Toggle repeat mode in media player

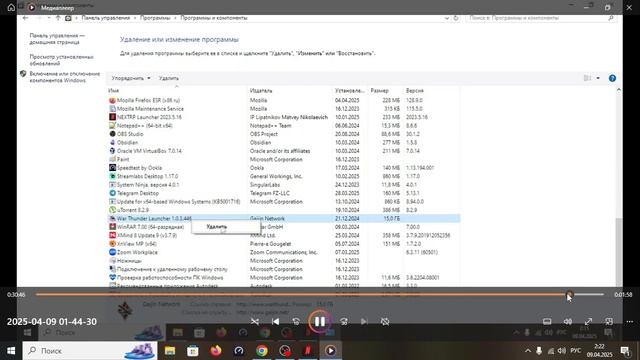(x=385, y=322)
